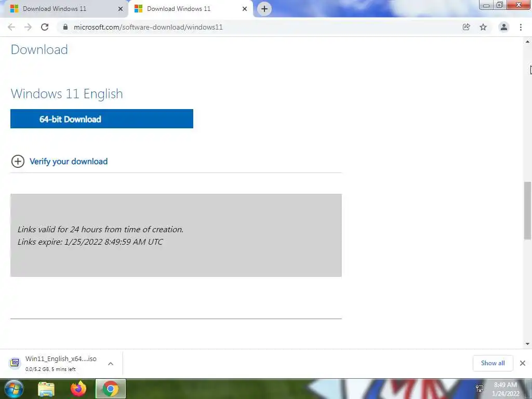This screenshot has width=532, height=399.
Task: Click the Win11_English_x64 iso download item
Action: pos(60,363)
